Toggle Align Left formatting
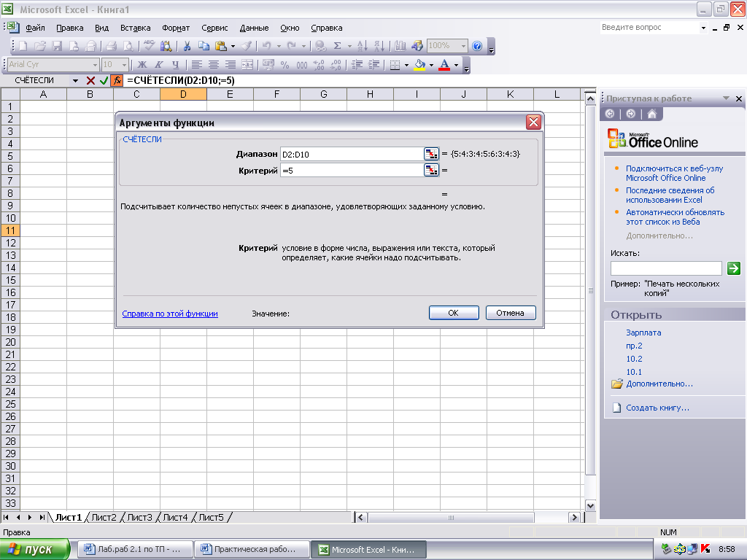Screen dimensions: 747x560 click(196, 65)
